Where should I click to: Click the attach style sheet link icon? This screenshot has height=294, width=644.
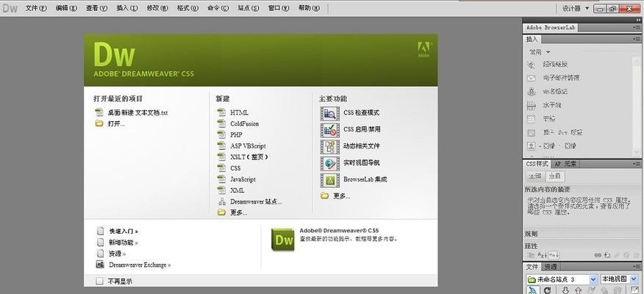pyautogui.click(x=598, y=255)
